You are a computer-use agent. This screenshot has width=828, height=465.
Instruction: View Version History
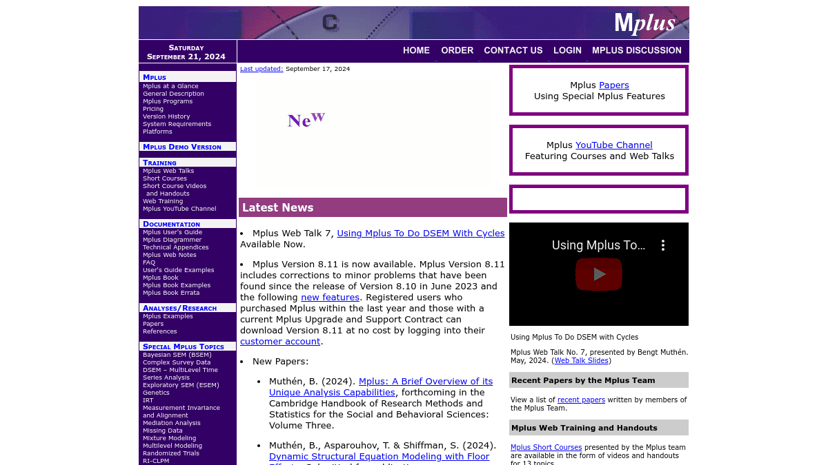click(x=166, y=117)
